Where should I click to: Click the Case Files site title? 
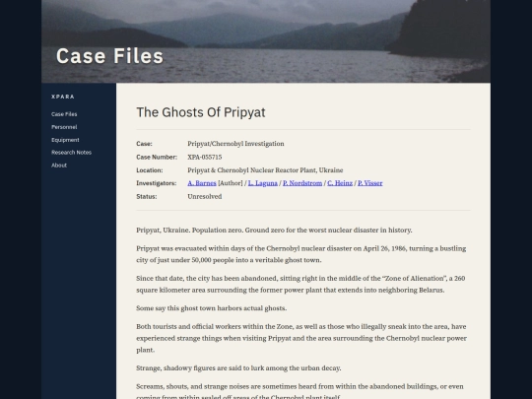click(109, 56)
